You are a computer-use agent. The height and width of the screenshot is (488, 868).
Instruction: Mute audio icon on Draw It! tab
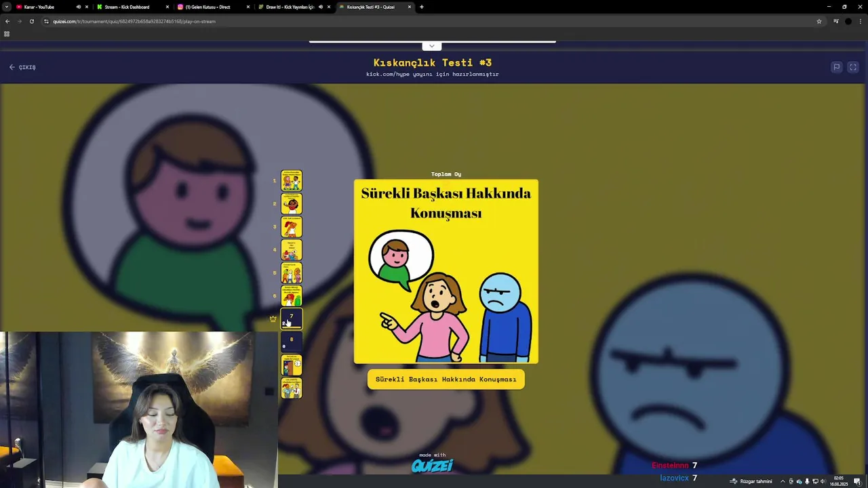point(320,7)
